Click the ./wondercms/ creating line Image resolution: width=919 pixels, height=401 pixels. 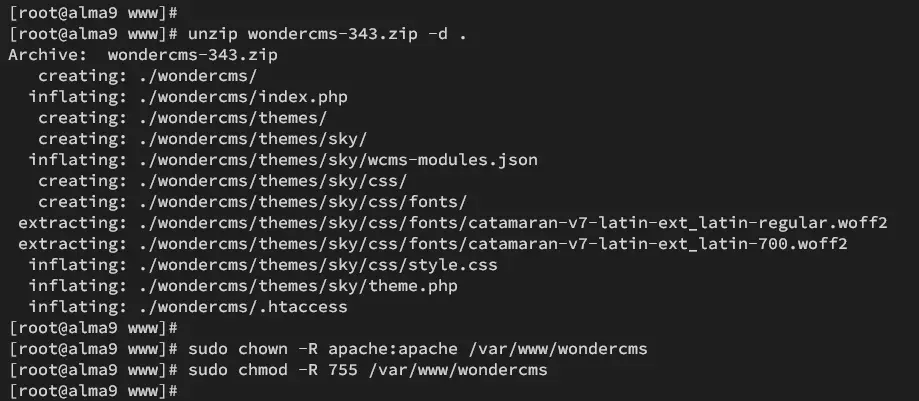[x=148, y=76]
